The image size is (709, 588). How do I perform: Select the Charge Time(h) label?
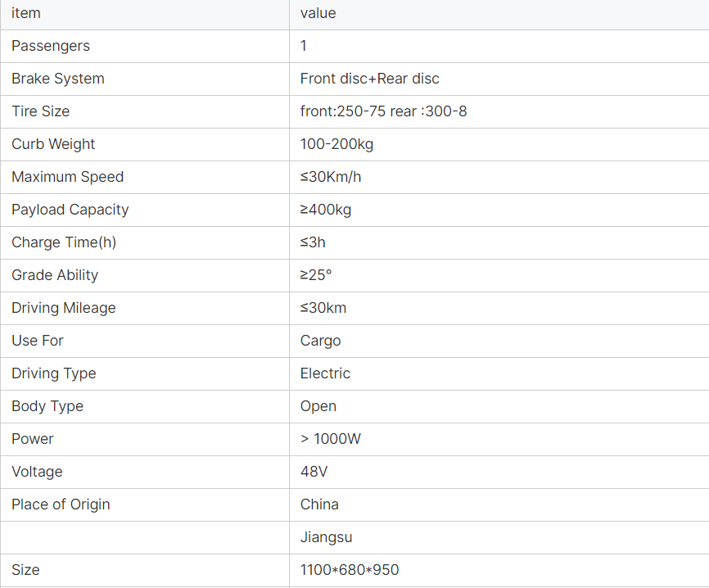click(65, 242)
